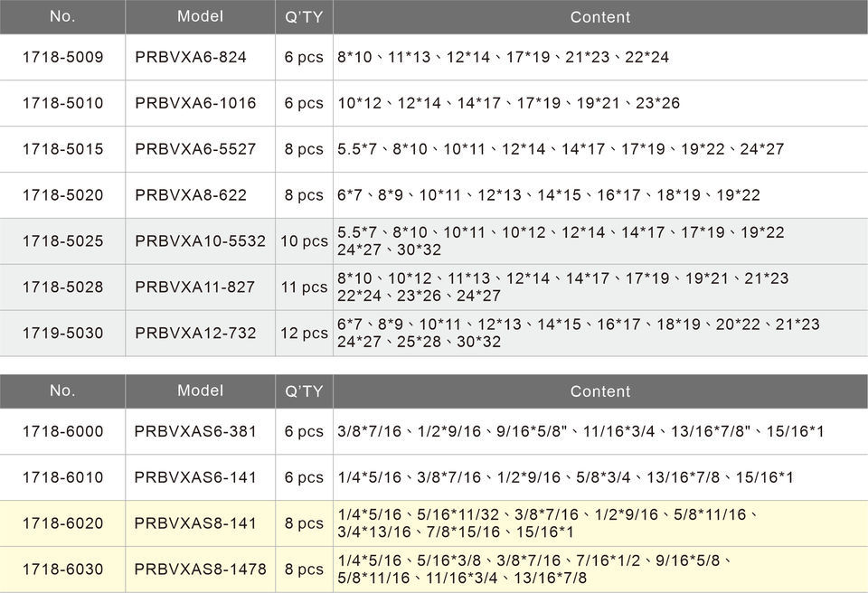Select the PRBVXA10-5532 model cell
The height and width of the screenshot is (593, 868).
[x=200, y=241]
